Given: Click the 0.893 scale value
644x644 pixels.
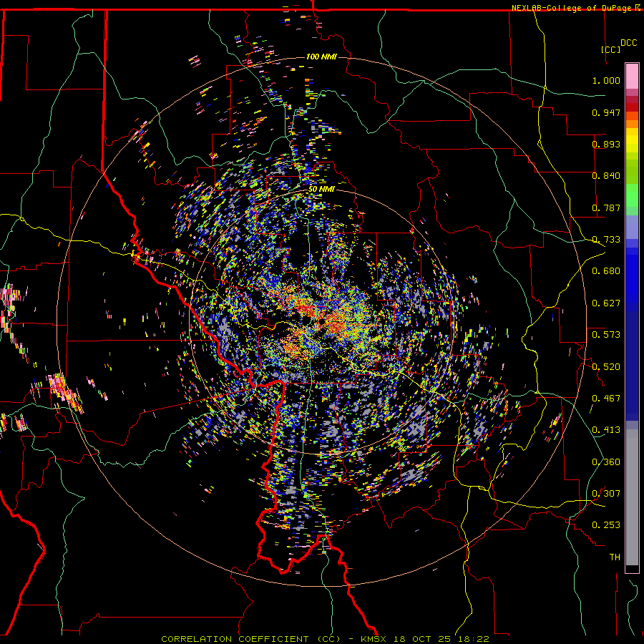Looking at the screenshot, I should [606, 144].
